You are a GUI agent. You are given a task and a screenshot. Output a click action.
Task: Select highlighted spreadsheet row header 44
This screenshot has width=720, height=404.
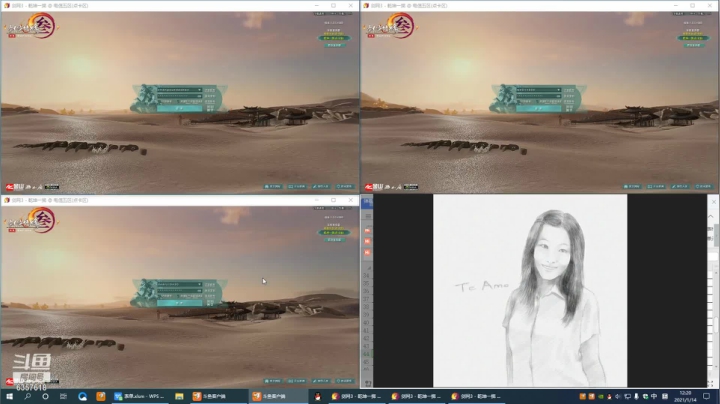[x=366, y=354]
